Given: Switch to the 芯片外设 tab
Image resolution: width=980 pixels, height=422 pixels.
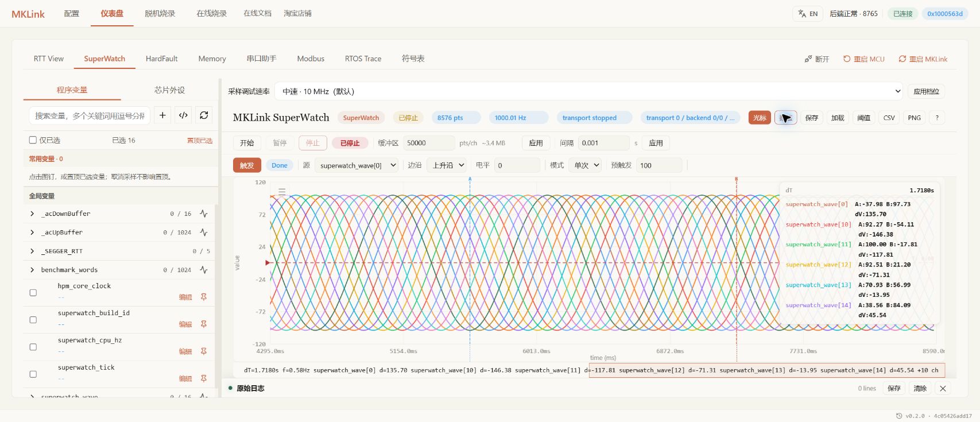Looking at the screenshot, I should pyautogui.click(x=170, y=90).
